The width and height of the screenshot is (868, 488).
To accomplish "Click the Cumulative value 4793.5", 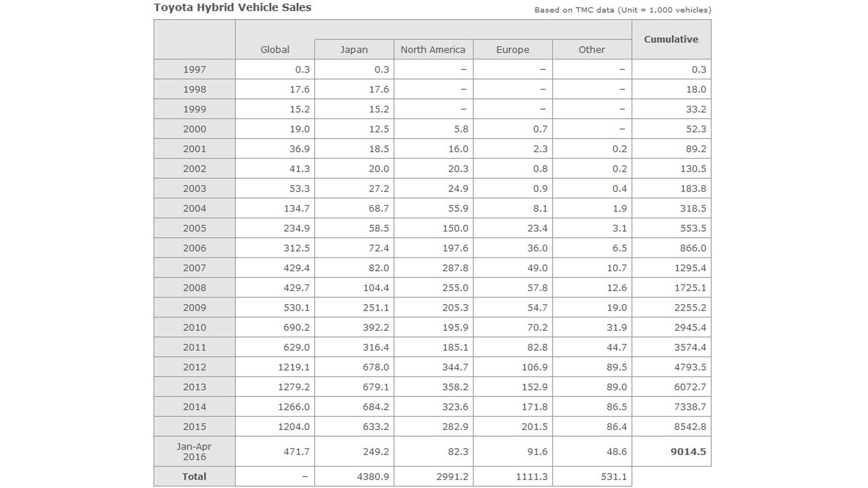I will pyautogui.click(x=691, y=367).
